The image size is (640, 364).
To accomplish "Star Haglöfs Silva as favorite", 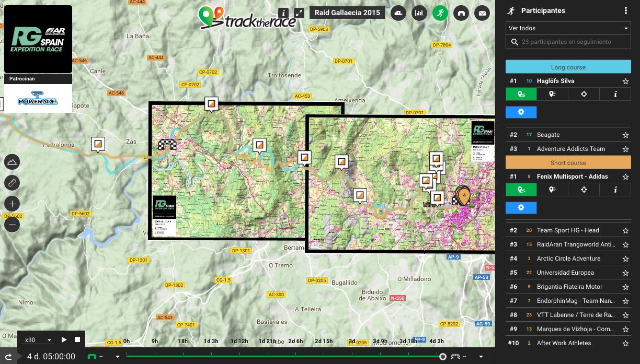I will (x=625, y=81).
